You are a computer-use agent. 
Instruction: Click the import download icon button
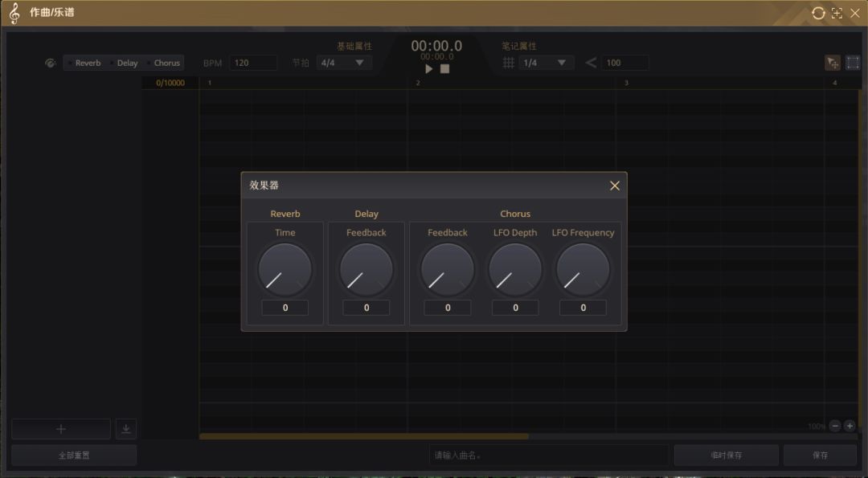126,429
